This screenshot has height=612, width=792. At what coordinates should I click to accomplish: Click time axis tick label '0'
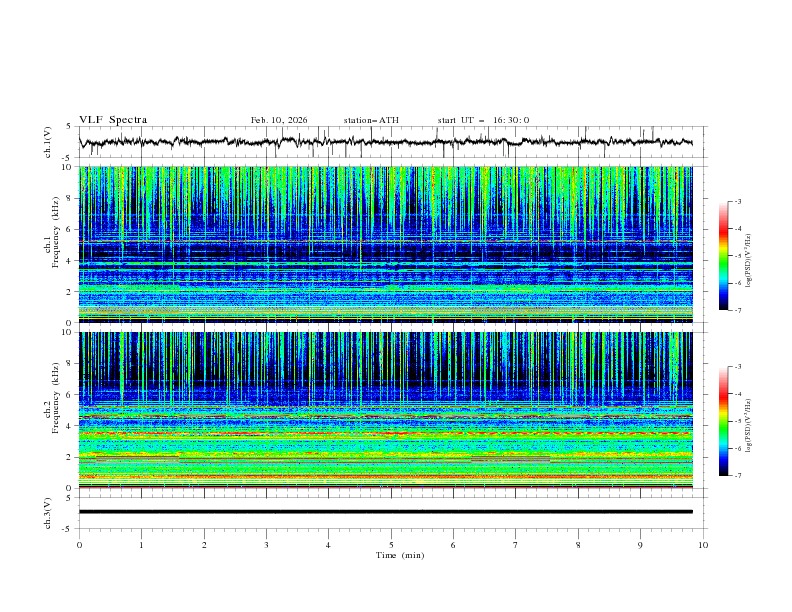[79, 545]
